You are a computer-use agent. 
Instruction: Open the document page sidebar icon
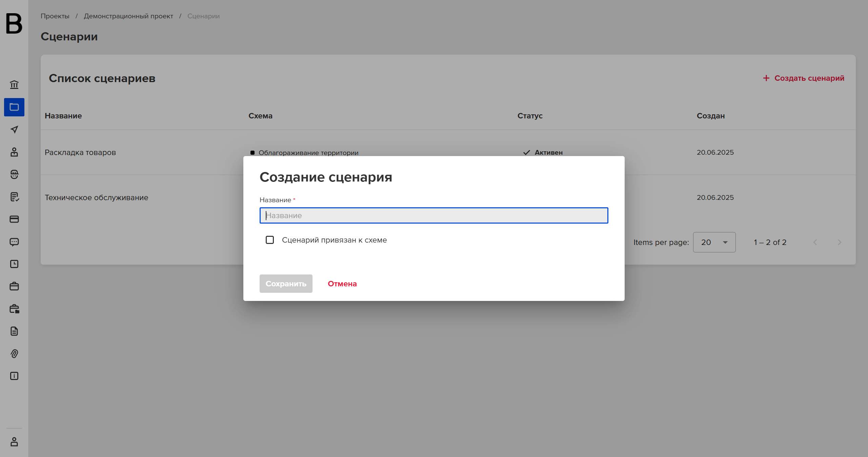pyautogui.click(x=14, y=331)
